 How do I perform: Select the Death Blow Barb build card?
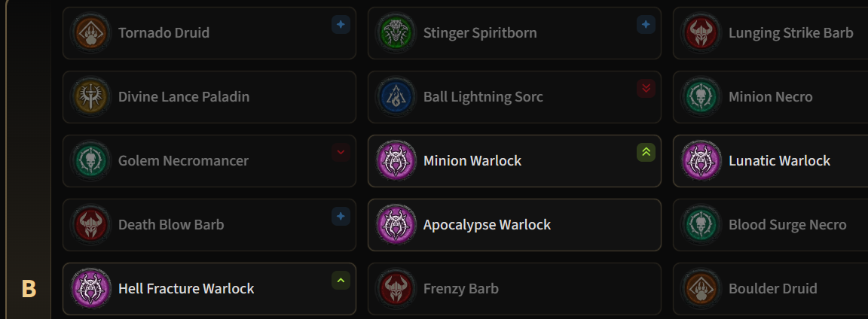click(209, 225)
